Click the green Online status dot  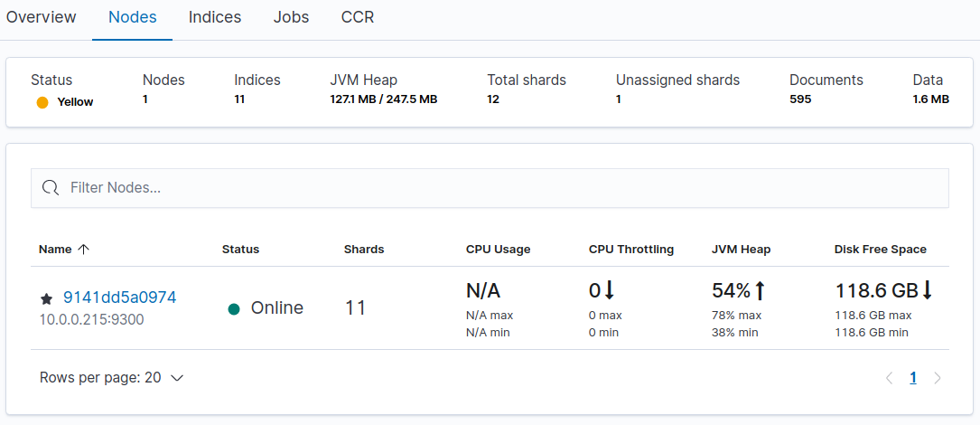tap(234, 308)
